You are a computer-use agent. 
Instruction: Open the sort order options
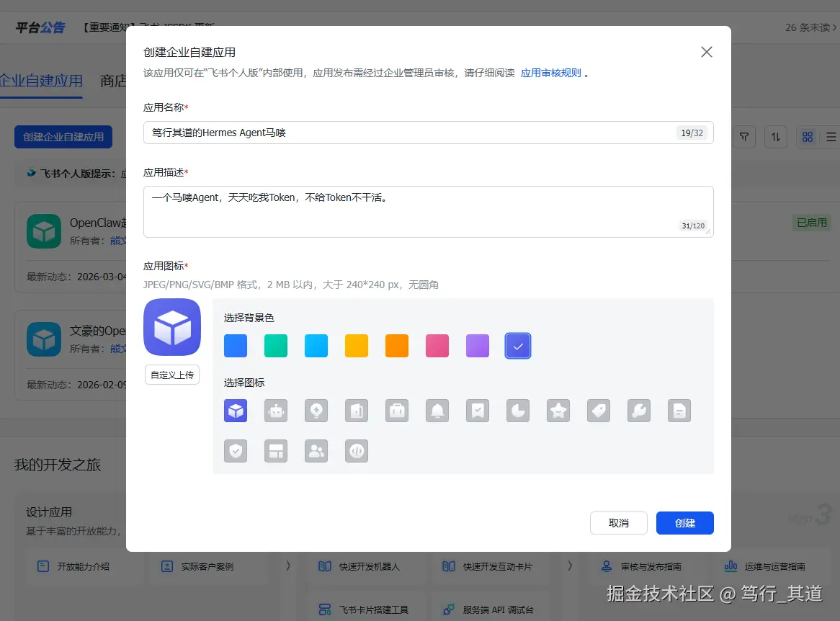(776, 136)
